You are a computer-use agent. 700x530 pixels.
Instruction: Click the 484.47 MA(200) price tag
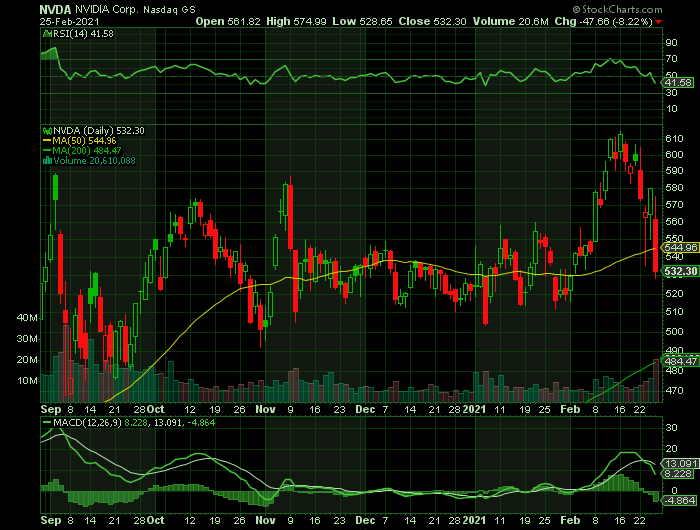681,361
